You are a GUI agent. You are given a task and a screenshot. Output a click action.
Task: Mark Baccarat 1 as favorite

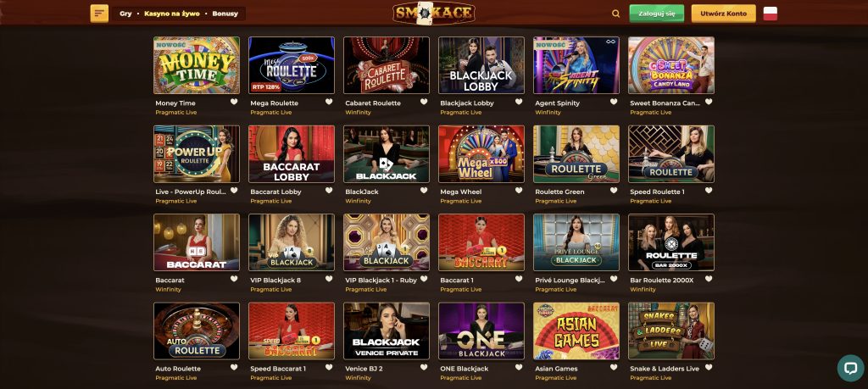click(519, 279)
